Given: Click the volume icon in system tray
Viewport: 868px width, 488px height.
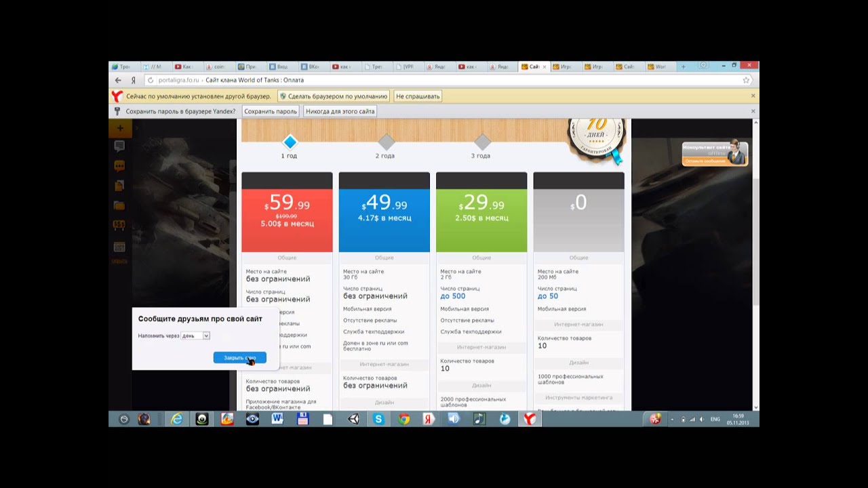Looking at the screenshot, I should tap(701, 420).
